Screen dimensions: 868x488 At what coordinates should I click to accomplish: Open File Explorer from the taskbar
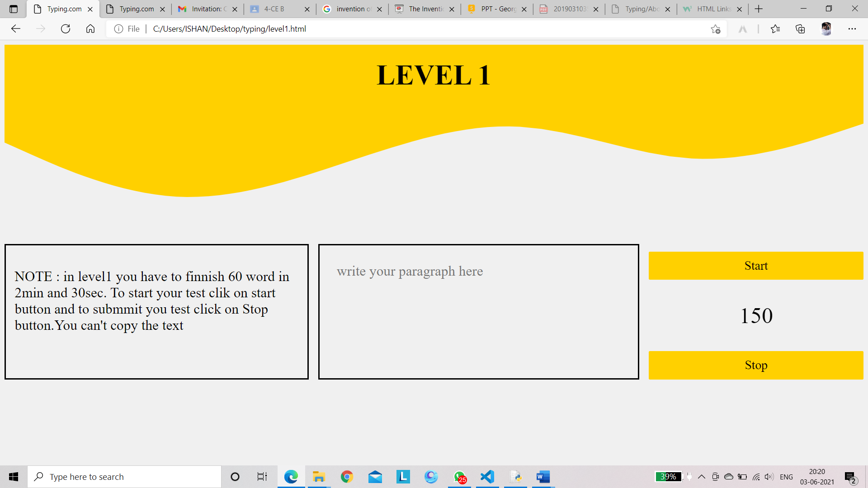click(x=319, y=476)
